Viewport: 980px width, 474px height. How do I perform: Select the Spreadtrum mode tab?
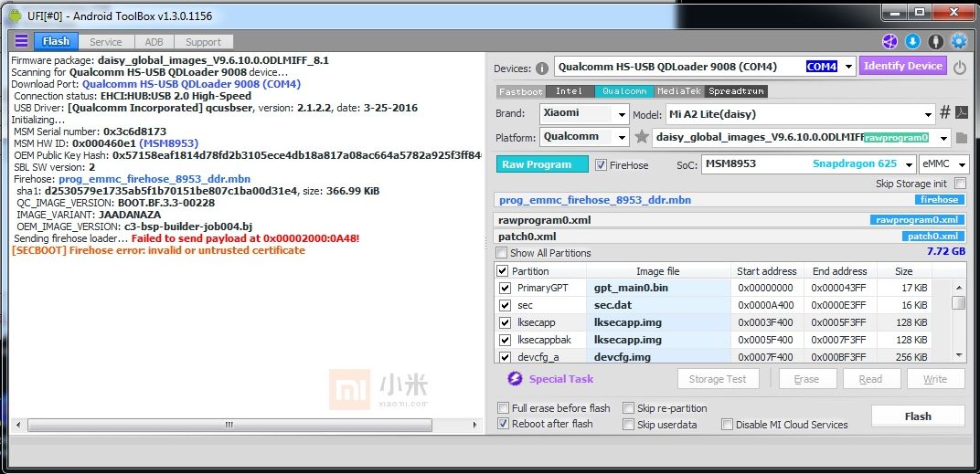pyautogui.click(x=736, y=91)
